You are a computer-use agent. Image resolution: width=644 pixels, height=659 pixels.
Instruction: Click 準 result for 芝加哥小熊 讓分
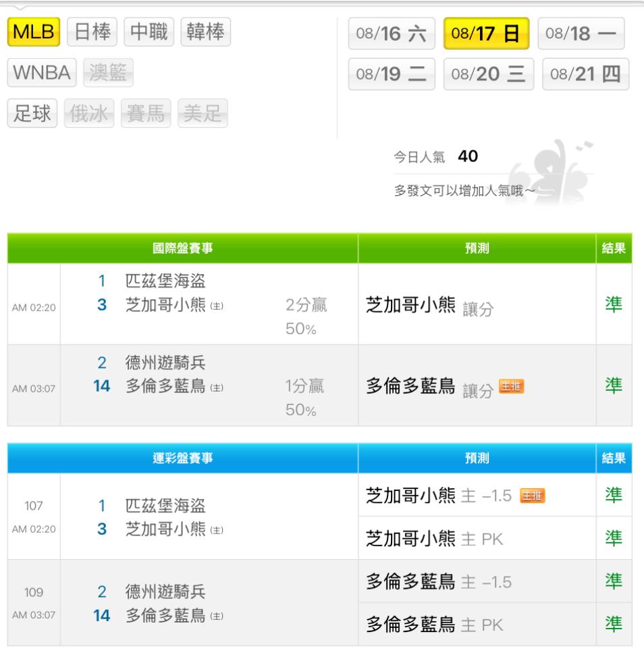[x=614, y=305]
